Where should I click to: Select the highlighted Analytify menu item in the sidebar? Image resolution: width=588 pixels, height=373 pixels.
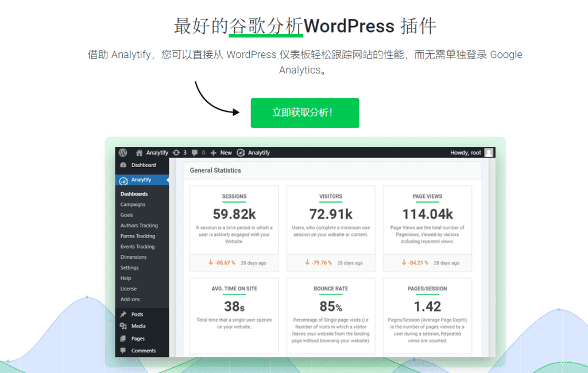[142, 180]
